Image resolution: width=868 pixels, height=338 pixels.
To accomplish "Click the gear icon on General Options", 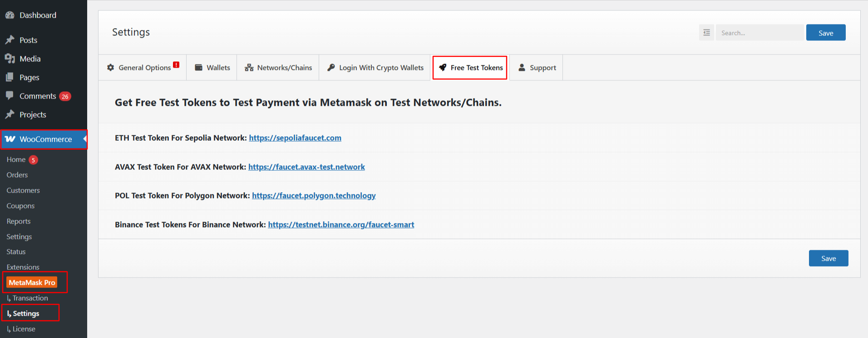I will coord(110,68).
